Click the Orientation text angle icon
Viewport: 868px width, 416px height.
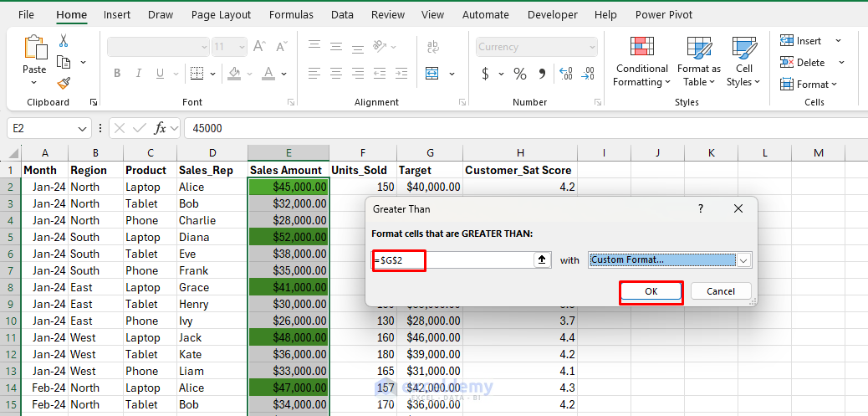pyautogui.click(x=380, y=45)
